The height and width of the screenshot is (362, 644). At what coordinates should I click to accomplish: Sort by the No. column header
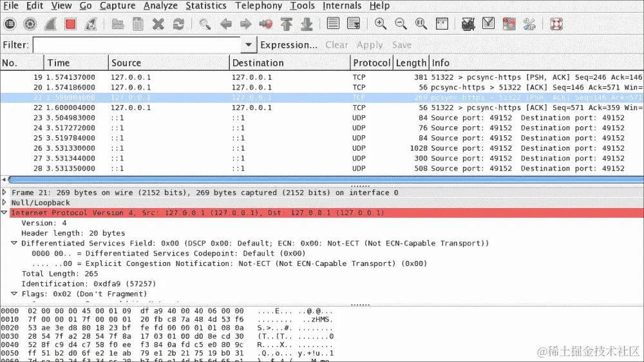point(22,63)
